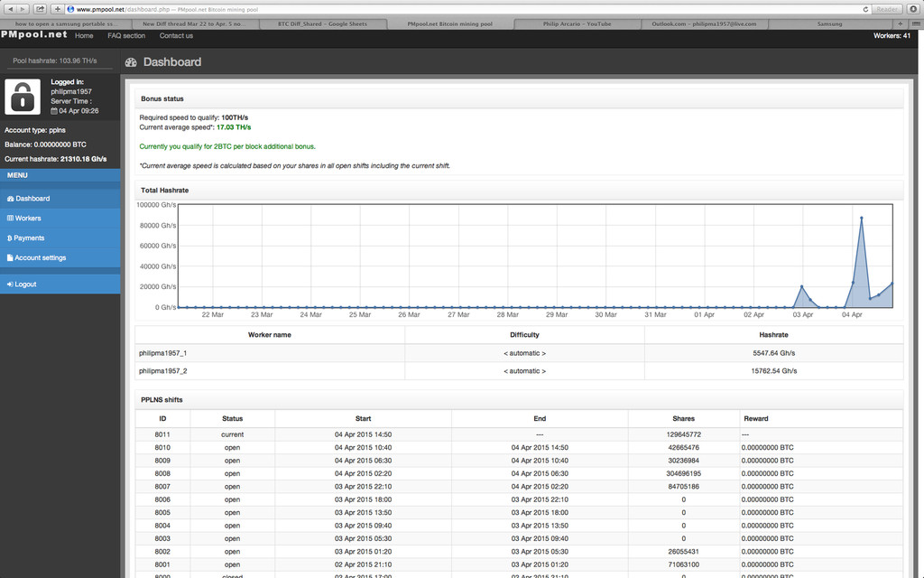Click the downloads button in Safari toolbar
Screen dimensions: 924x578
click(913, 9)
